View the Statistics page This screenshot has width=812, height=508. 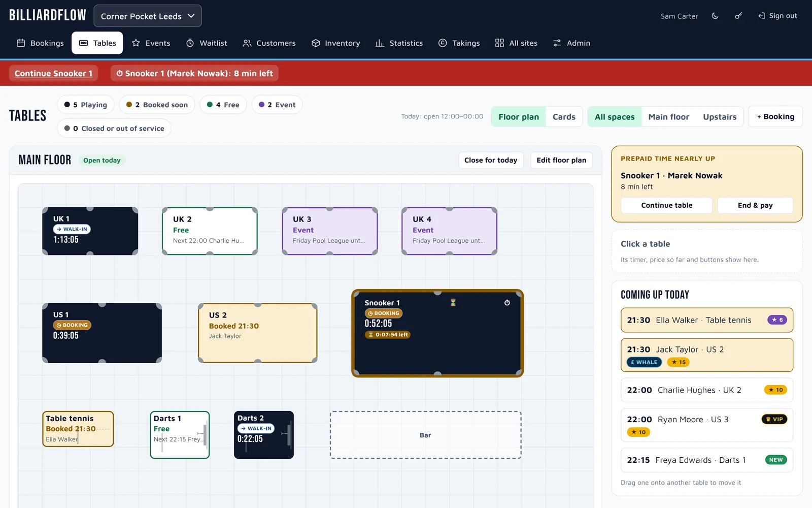pos(399,43)
